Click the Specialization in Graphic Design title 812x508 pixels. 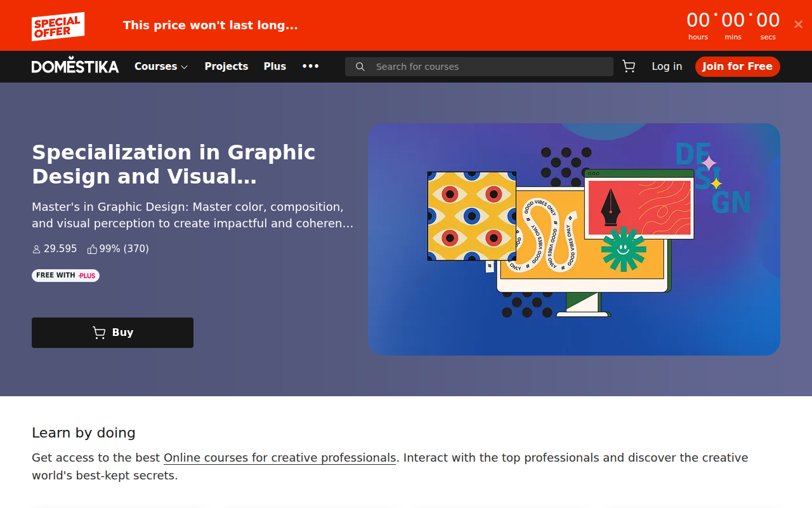(173, 164)
